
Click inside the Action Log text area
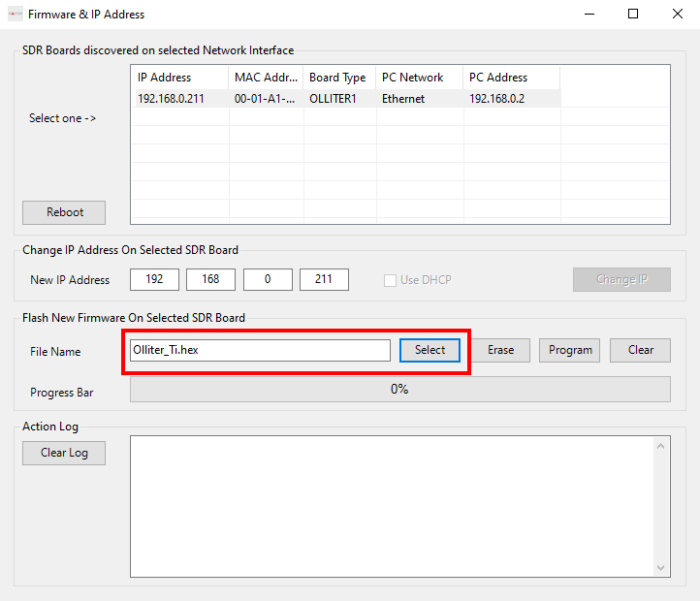click(x=392, y=506)
